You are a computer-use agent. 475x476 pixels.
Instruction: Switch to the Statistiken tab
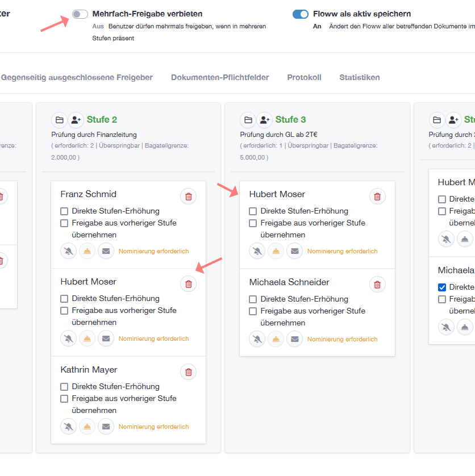(x=359, y=77)
